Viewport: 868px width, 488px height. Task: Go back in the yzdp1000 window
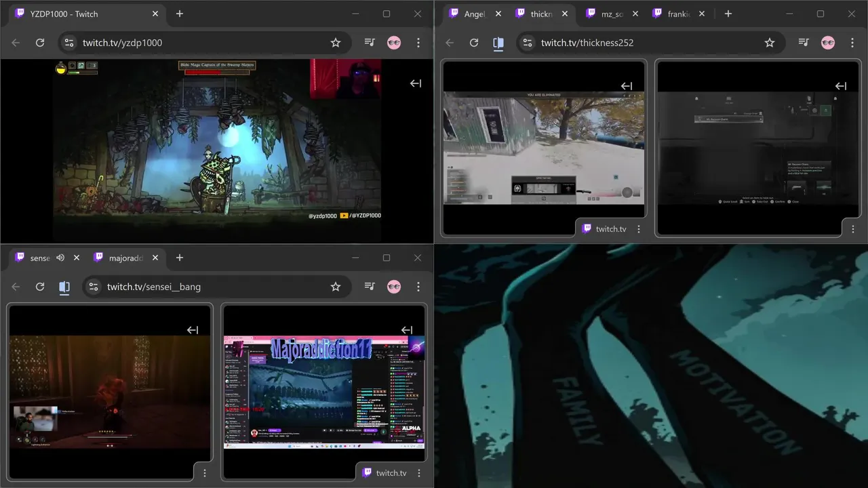16,43
